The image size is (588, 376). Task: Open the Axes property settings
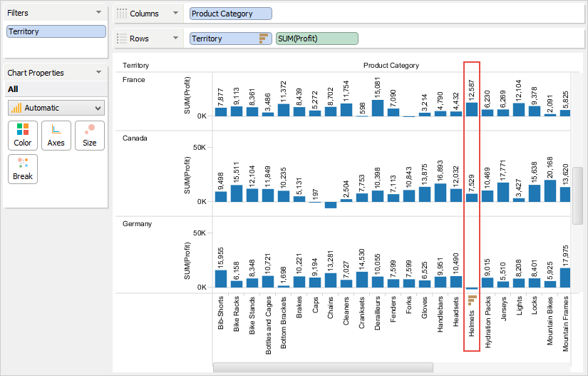(56, 134)
